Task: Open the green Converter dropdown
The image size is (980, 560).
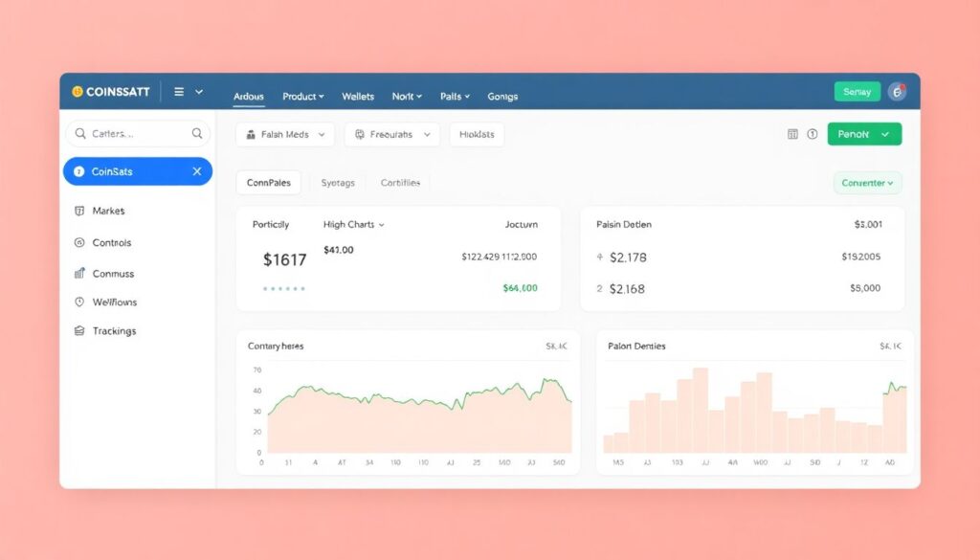Action: [867, 183]
